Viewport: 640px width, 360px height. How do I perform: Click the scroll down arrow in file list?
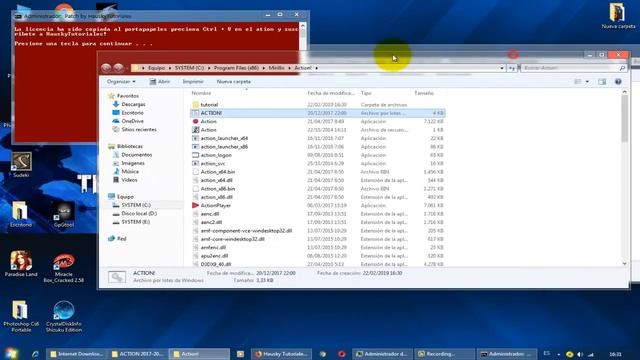pos(624,264)
